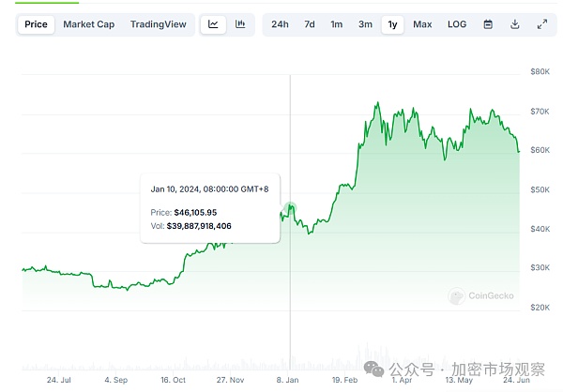Screen dimensions: 563x392
Task: Switch to line chart view
Action: point(213,23)
